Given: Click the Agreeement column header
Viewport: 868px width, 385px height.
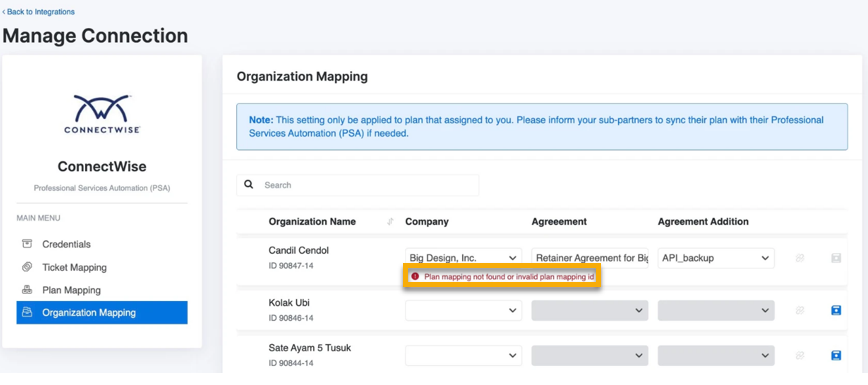Looking at the screenshot, I should coord(559,222).
